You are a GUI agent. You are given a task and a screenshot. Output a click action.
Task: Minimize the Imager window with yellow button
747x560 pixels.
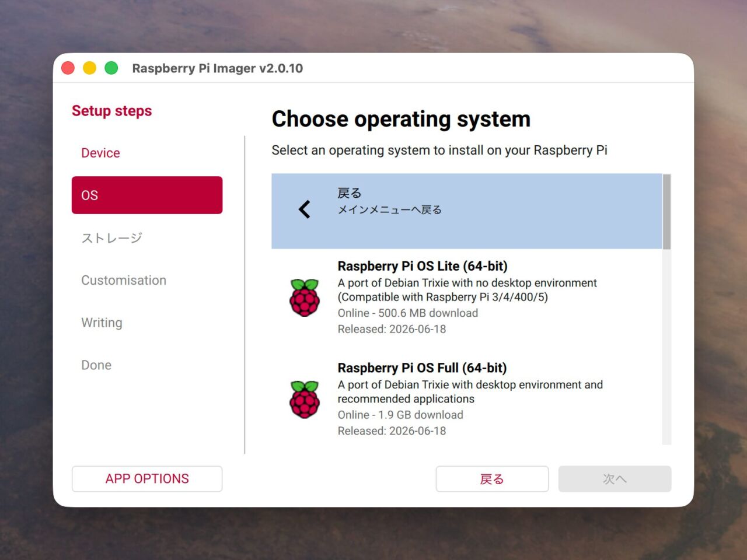90,68
